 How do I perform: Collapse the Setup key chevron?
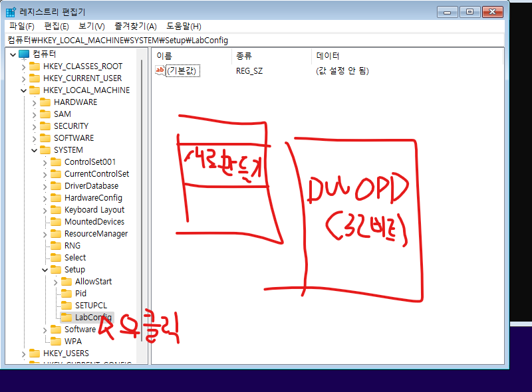[45, 270]
